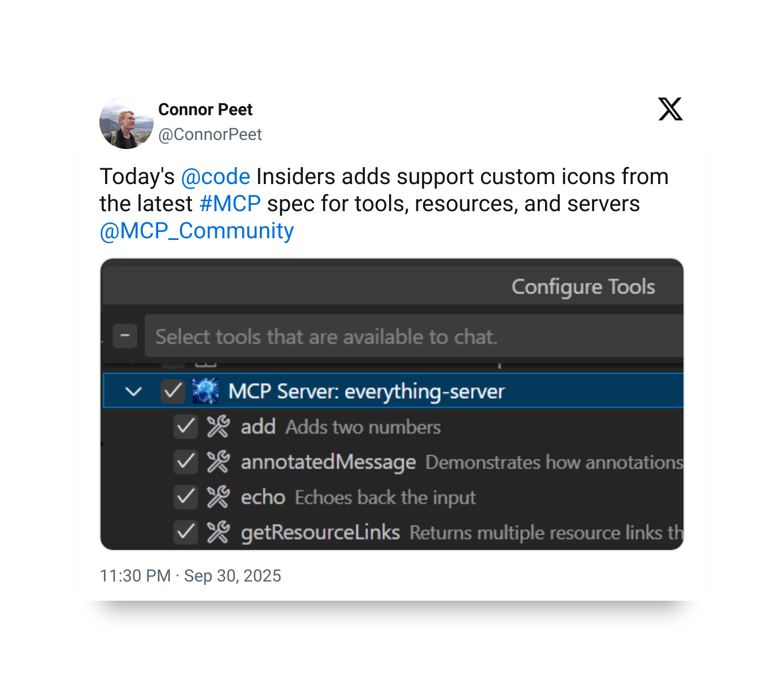Image resolution: width=784 pixels, height=682 pixels.
Task: Open the @MCP_Community mention link
Action: (x=197, y=231)
